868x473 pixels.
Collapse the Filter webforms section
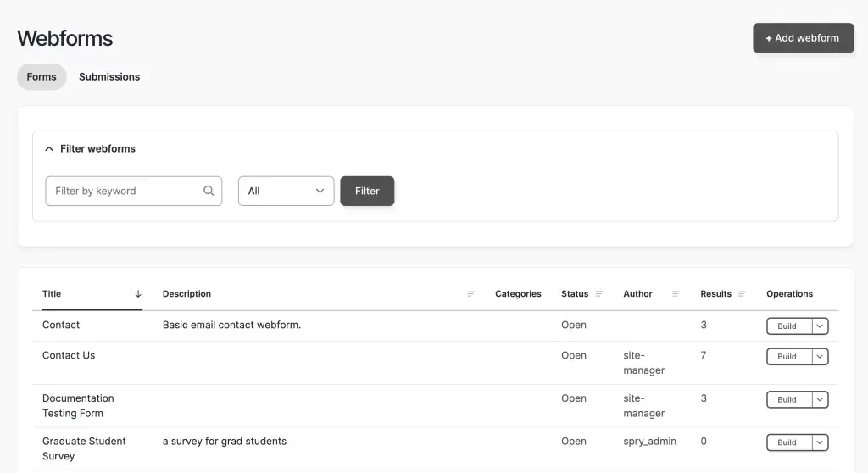coord(50,149)
